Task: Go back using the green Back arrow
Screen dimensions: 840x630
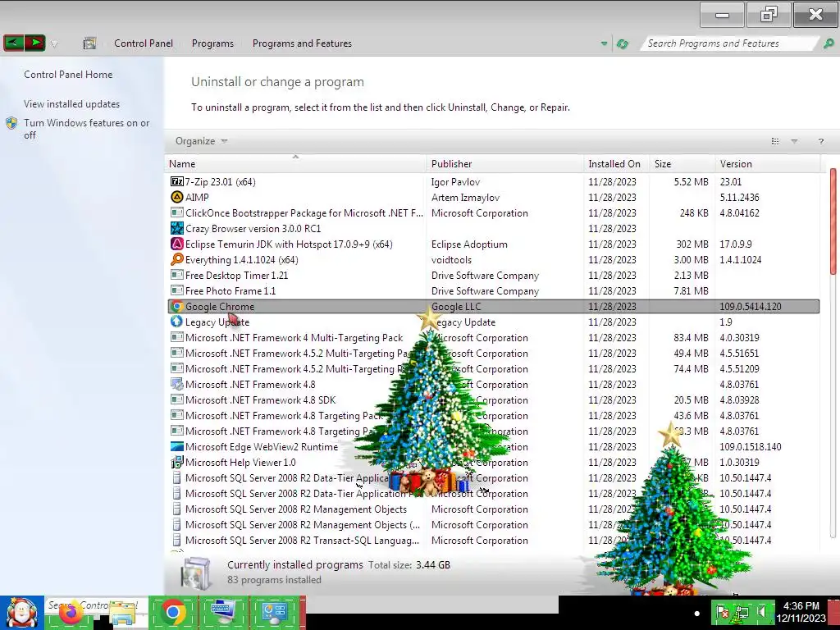Action: (x=13, y=43)
